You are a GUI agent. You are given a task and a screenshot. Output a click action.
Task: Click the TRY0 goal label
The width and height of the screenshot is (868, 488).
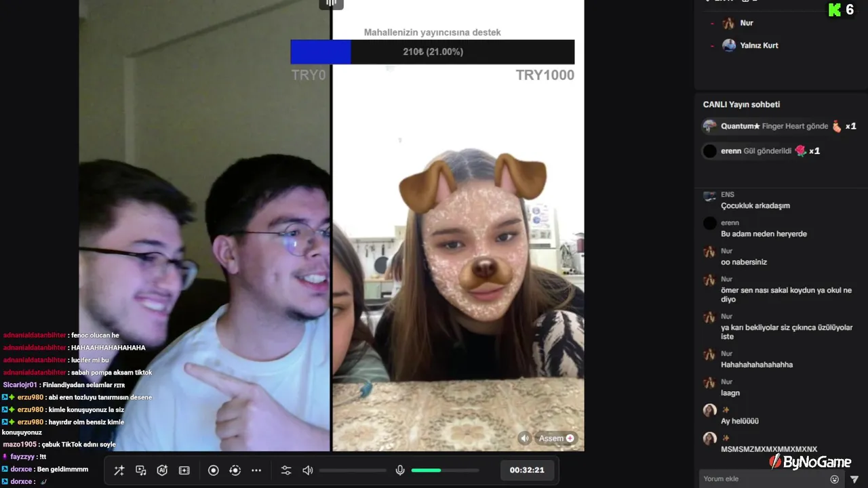tap(309, 75)
